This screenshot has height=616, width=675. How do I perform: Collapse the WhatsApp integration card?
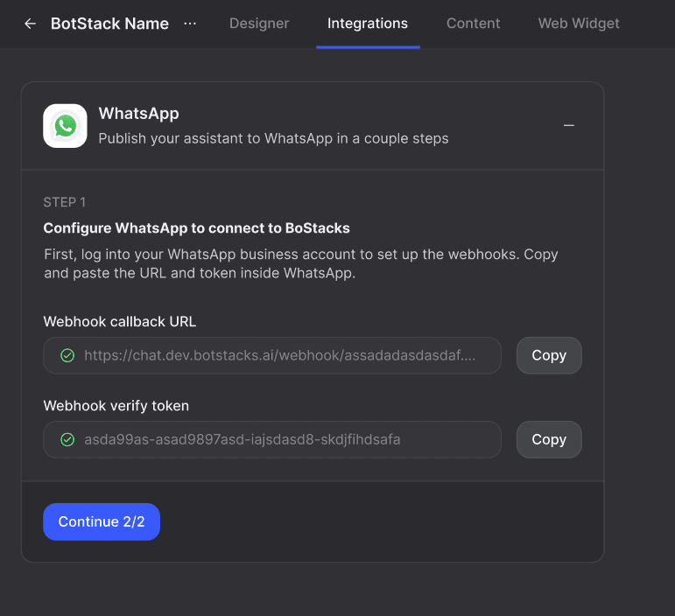coord(569,126)
